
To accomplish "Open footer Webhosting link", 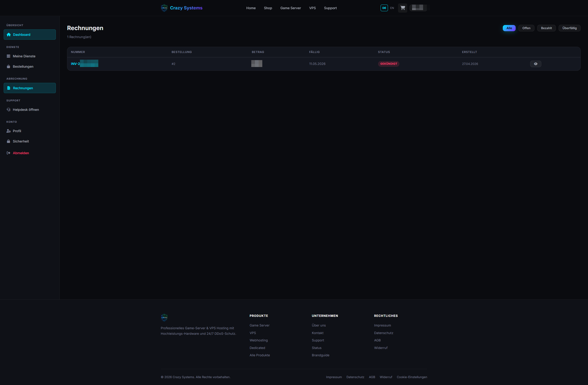I will (258, 340).
